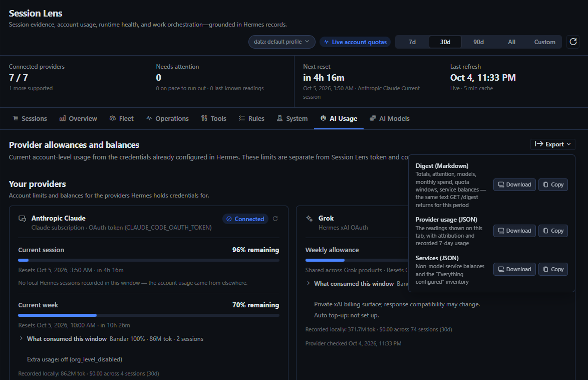
Task: Click the Sessions tab list icon
Action: pos(16,118)
